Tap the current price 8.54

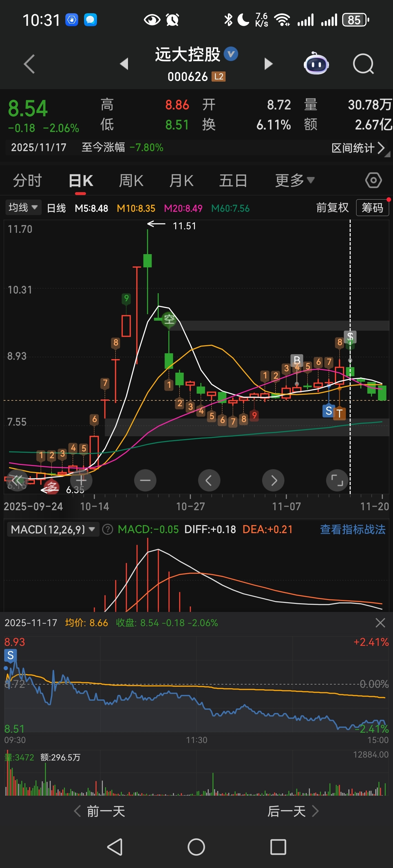tap(28, 108)
